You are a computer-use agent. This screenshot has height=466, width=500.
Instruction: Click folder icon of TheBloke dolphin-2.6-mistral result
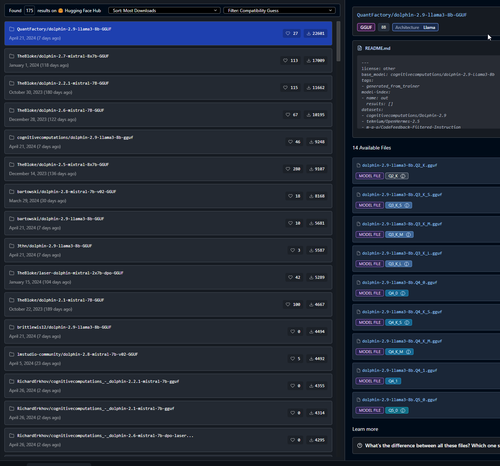11,110
